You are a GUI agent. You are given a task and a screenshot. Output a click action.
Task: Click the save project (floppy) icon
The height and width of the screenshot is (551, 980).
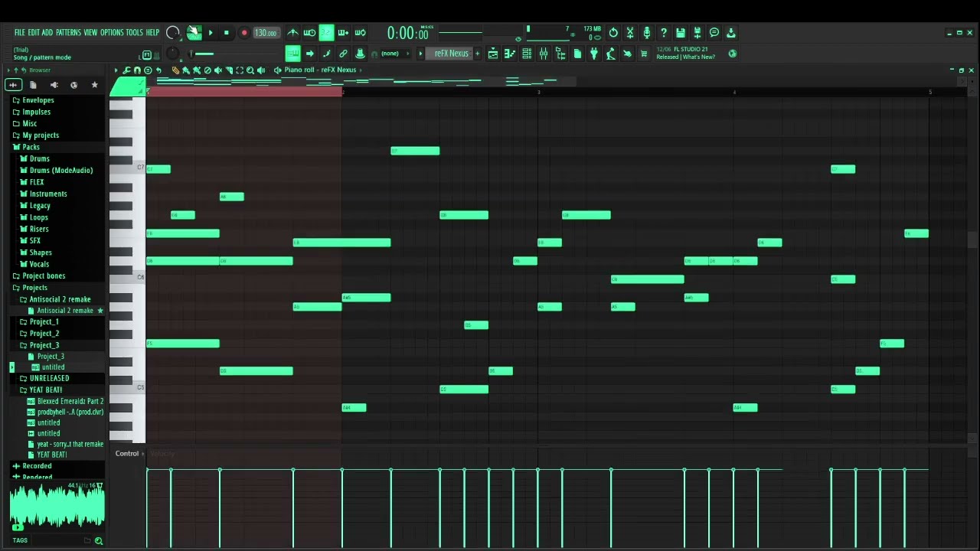[x=681, y=33]
